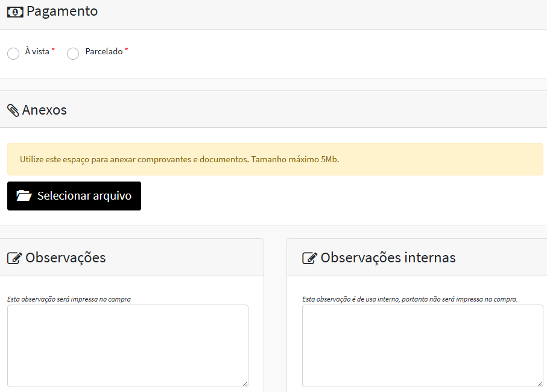Click the internal-use note hint text

pos(409,299)
